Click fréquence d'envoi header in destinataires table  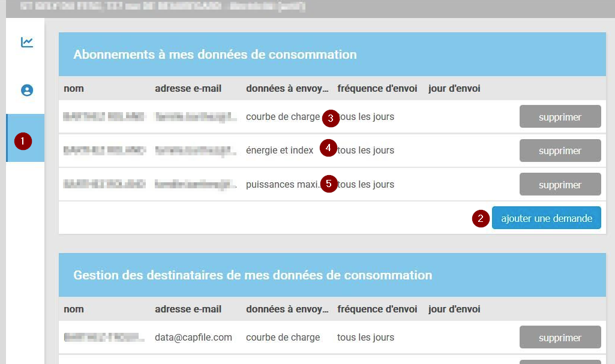tap(377, 309)
